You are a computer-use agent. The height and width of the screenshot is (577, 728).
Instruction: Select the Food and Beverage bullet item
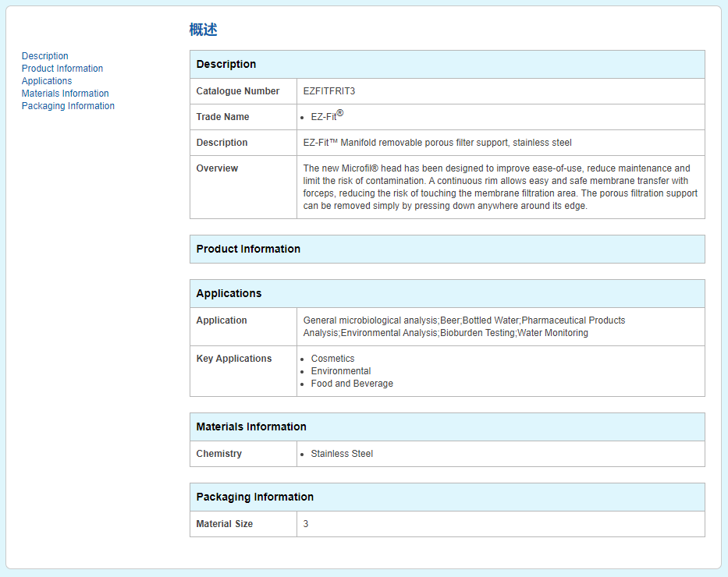click(352, 384)
